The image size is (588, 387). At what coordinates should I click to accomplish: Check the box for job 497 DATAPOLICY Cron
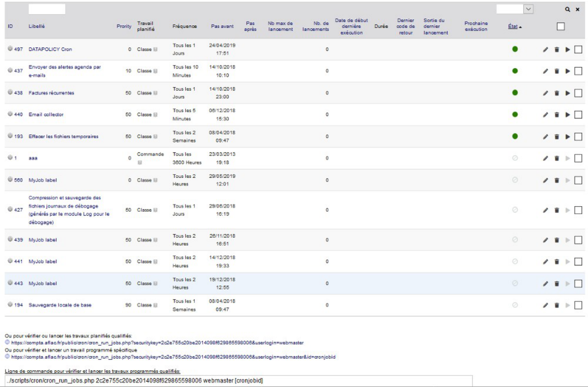[x=578, y=50]
